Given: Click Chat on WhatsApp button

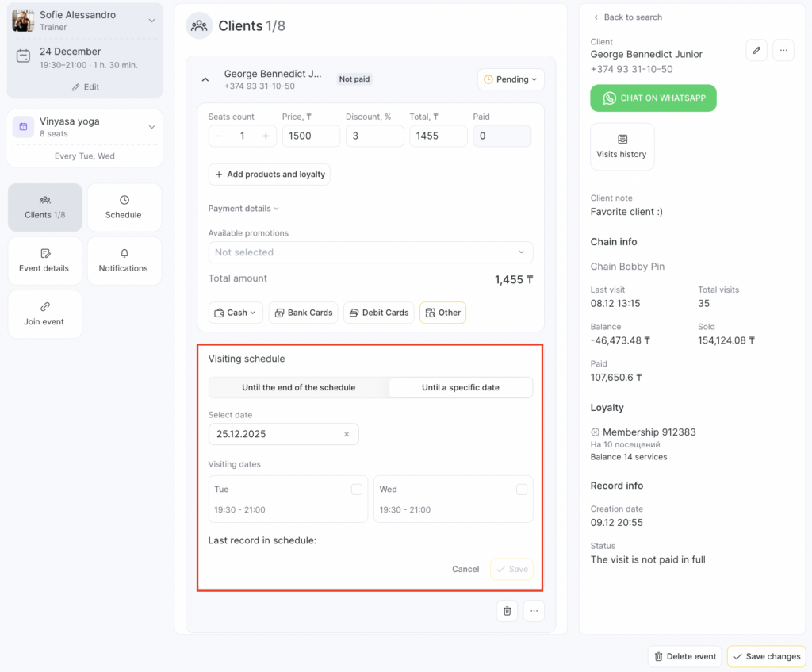Looking at the screenshot, I should 653,98.
